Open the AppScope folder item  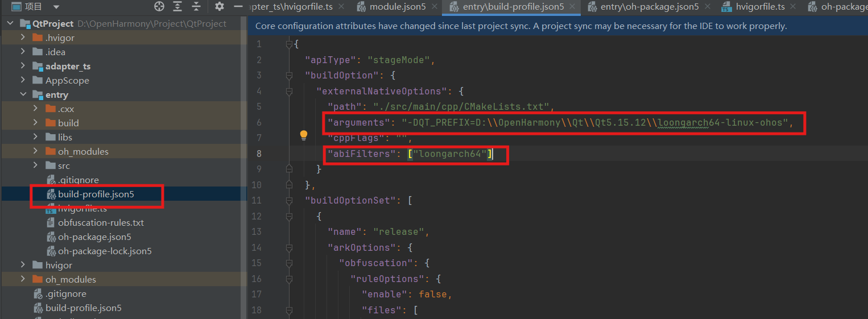point(67,80)
